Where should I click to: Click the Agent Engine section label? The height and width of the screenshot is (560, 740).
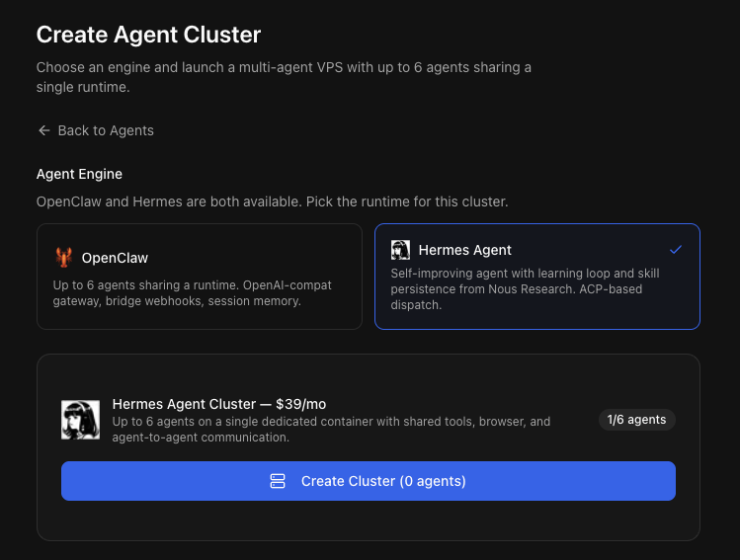point(79,174)
